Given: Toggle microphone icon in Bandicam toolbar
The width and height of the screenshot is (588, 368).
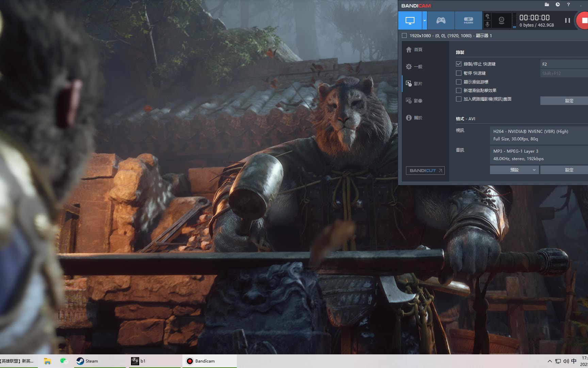Looking at the screenshot, I should (x=488, y=24).
